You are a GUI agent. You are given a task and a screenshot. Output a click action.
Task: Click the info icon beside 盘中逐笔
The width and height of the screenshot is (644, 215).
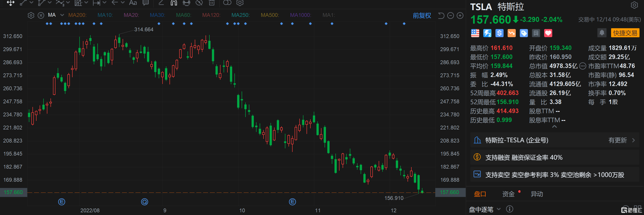point(509,209)
